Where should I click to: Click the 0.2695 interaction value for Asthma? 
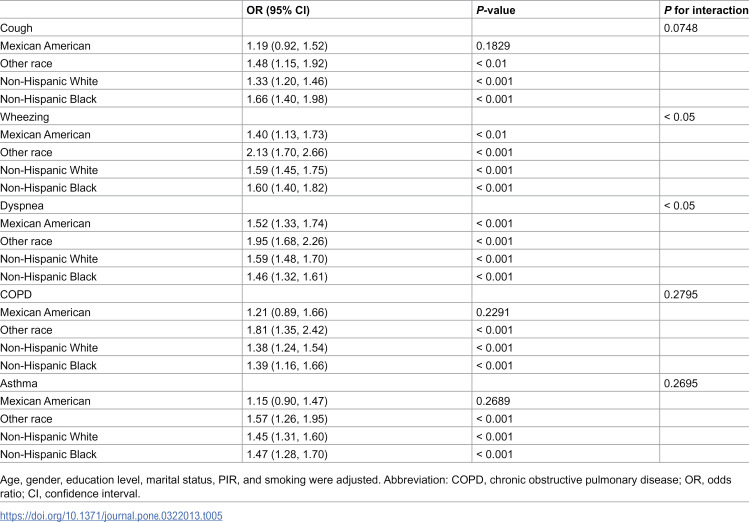tap(680, 384)
